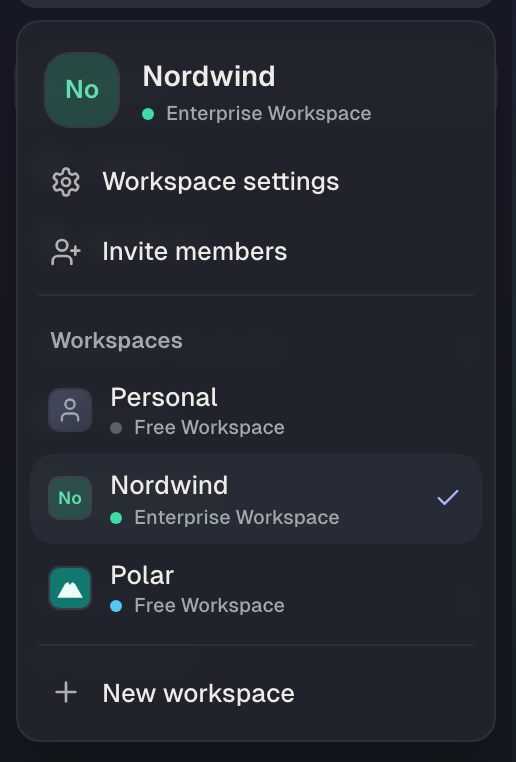Switch to the Personal workspace
Viewport: 516px width, 762px height.
[256, 411]
